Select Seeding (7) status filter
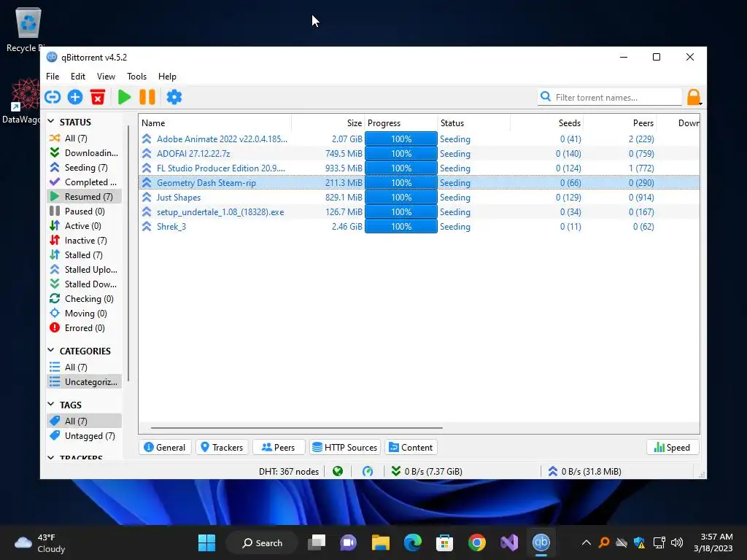 [85, 168]
